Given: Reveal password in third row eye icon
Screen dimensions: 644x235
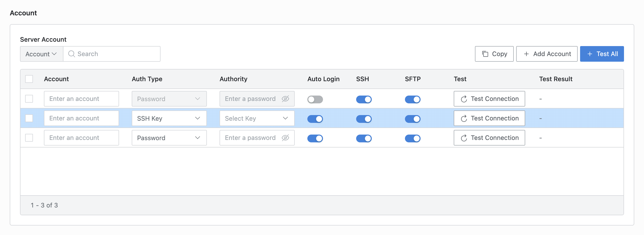Looking at the screenshot, I should pos(285,138).
